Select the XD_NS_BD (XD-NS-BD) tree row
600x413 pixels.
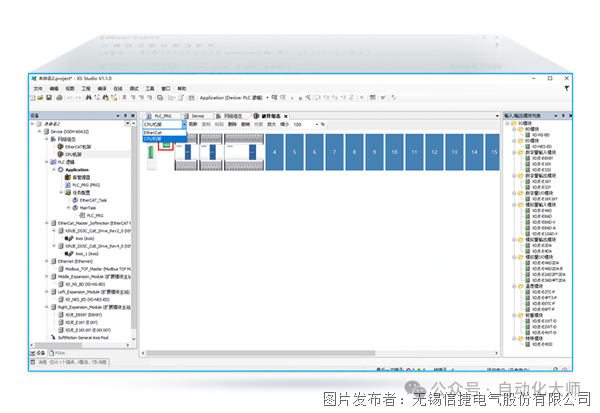click(x=82, y=284)
